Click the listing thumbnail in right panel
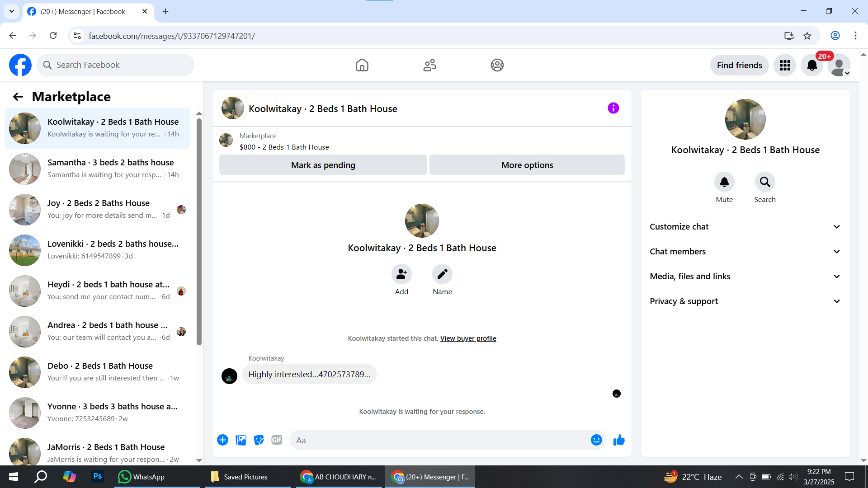Viewport: 868px width, 488px height. [745, 119]
